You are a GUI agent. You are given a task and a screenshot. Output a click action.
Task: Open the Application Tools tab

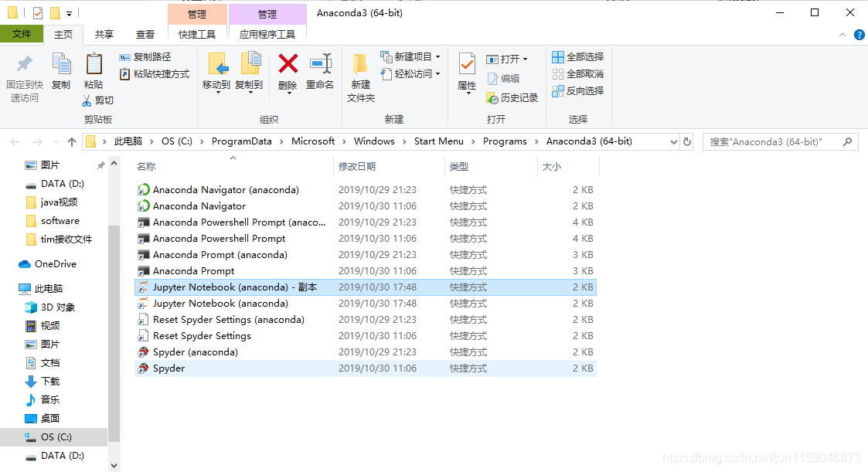267,34
